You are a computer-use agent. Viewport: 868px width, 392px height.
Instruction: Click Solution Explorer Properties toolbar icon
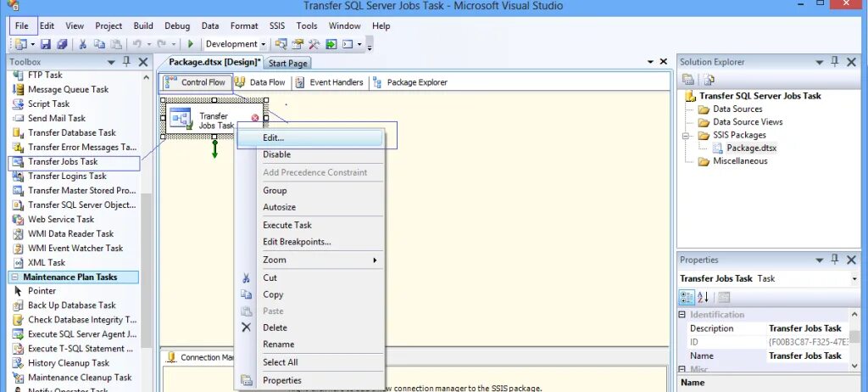tap(688, 79)
